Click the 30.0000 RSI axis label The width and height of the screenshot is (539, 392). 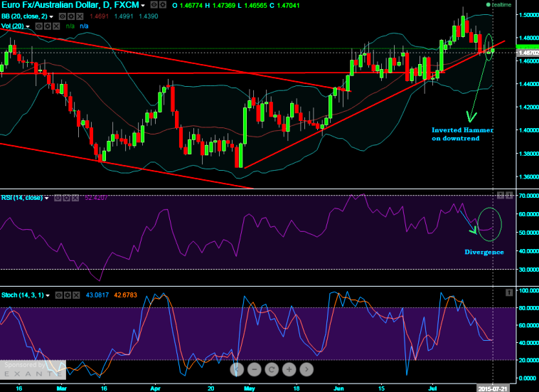click(x=528, y=270)
